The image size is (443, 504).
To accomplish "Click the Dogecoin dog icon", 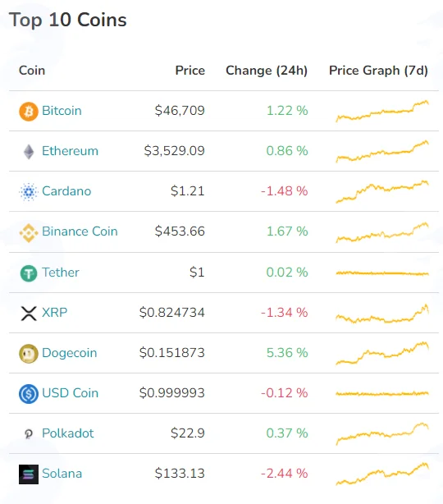I will (x=29, y=354).
